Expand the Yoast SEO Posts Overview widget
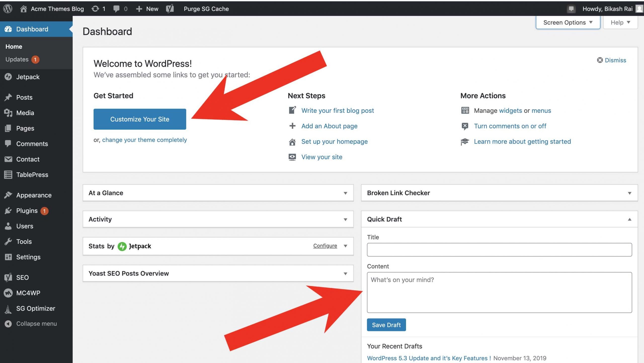644x363 pixels. pos(345,274)
